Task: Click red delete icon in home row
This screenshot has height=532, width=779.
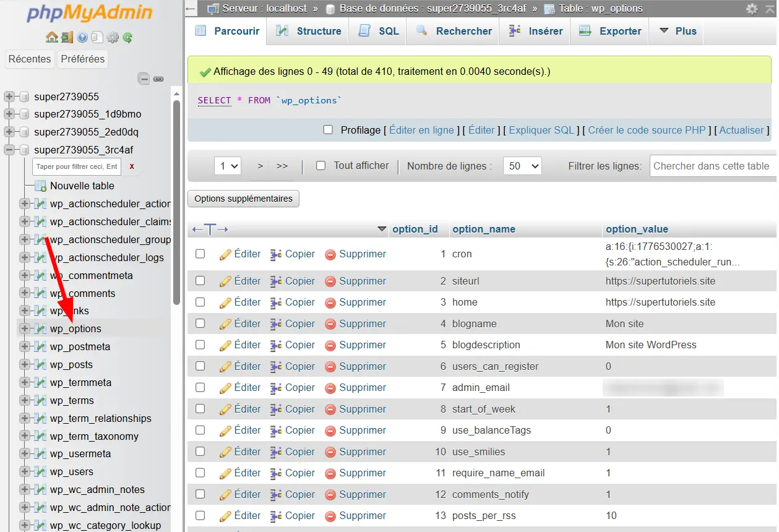Action: tap(330, 302)
